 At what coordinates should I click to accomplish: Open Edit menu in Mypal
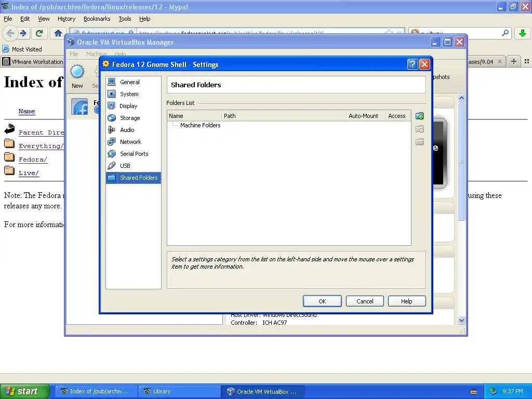[x=25, y=19]
